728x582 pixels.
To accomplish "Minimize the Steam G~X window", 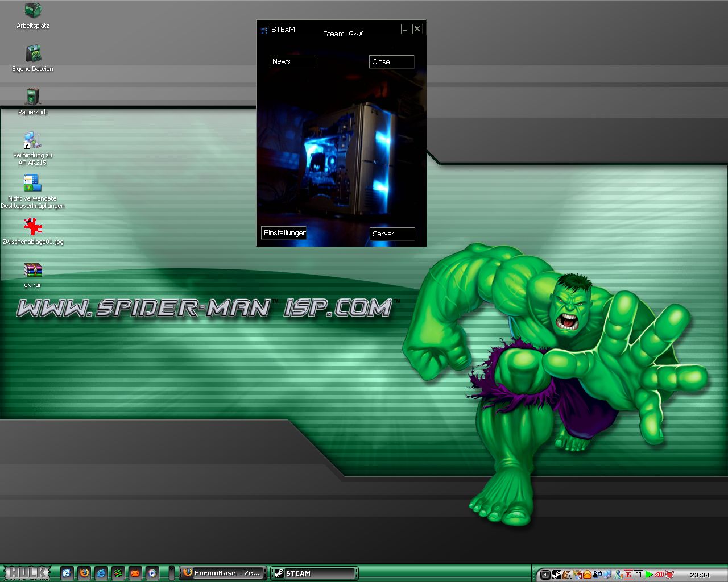I will 406,29.
